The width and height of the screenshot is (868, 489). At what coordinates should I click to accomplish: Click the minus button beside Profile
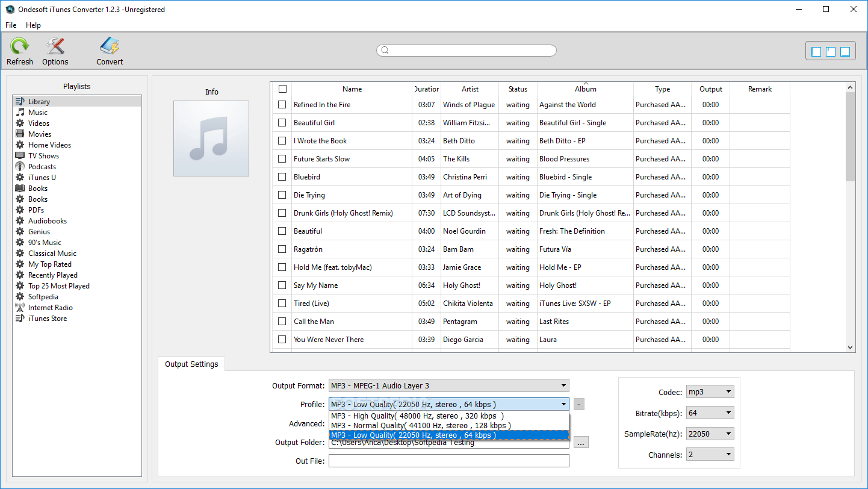578,405
